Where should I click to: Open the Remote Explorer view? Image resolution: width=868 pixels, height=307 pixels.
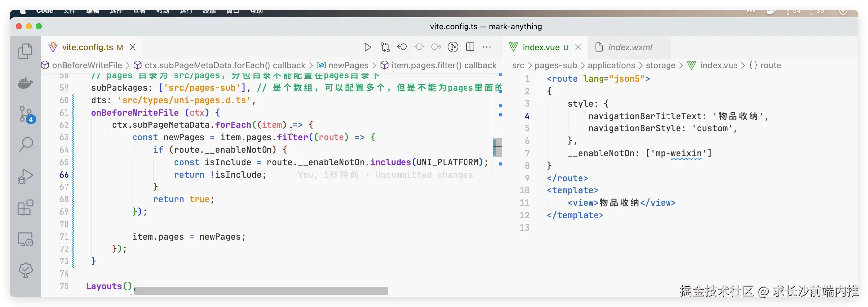coord(25,239)
